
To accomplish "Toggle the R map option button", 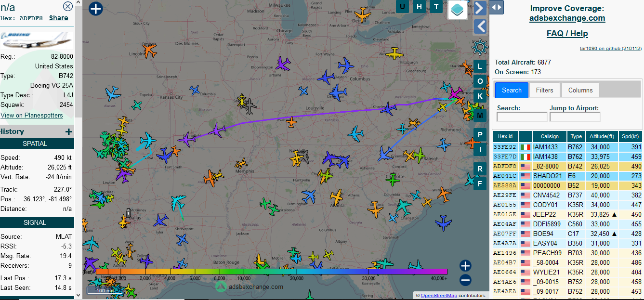I will pyautogui.click(x=480, y=169).
